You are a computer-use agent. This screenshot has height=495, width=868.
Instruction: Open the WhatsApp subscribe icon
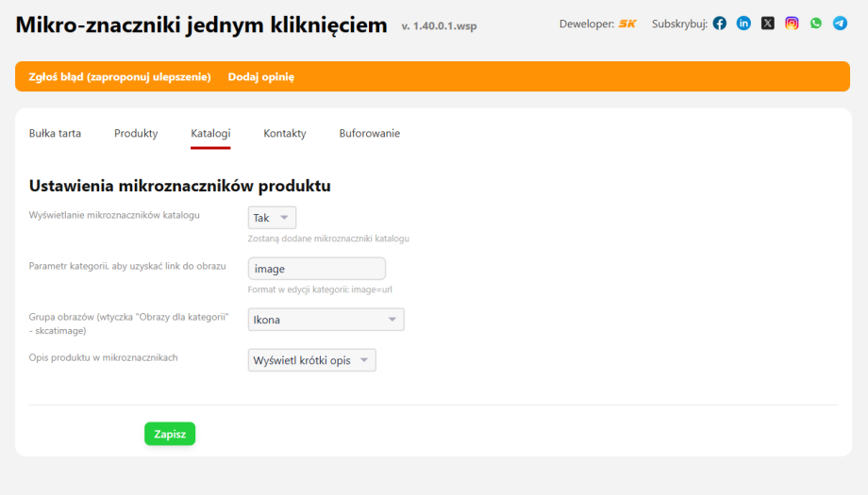(816, 24)
